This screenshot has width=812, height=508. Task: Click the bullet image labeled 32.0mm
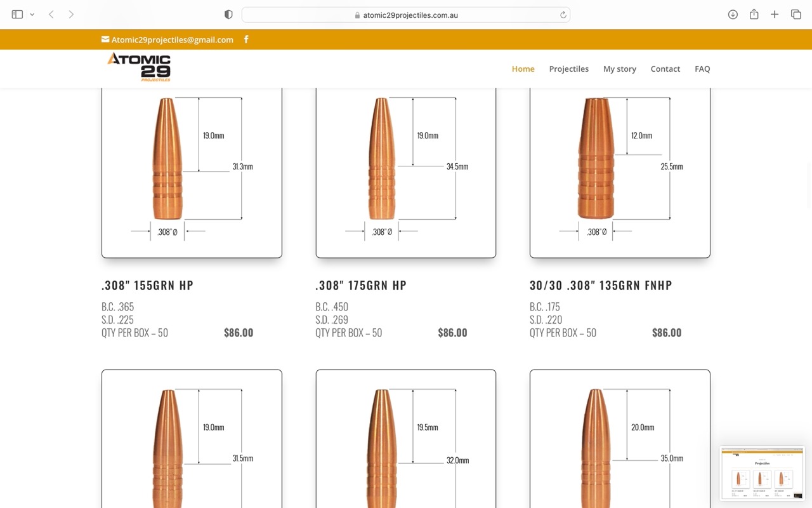[x=406, y=439]
